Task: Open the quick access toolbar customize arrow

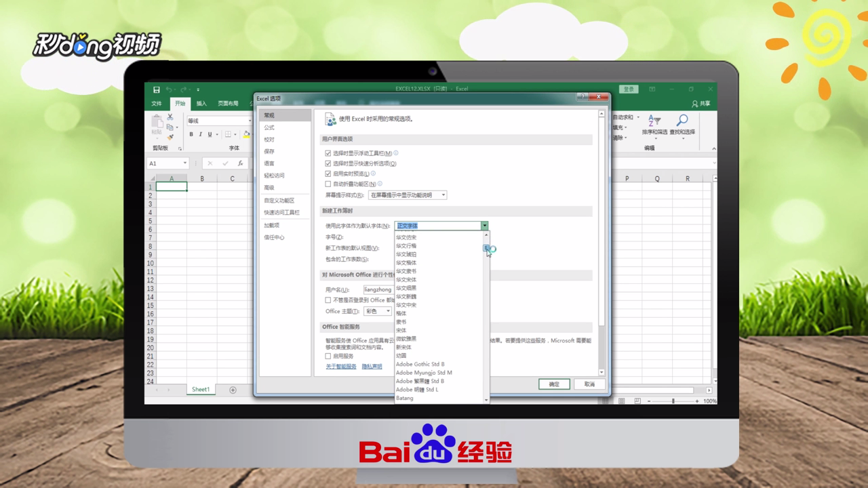Action: [x=198, y=89]
